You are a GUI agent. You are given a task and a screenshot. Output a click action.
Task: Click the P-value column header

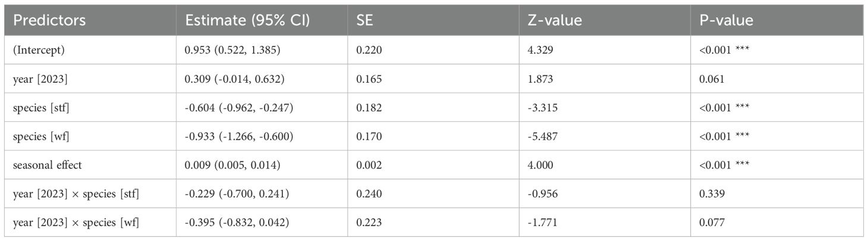(727, 20)
